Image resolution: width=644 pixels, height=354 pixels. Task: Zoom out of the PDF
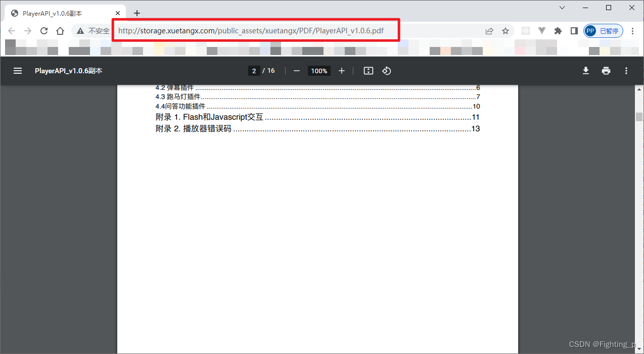click(297, 71)
